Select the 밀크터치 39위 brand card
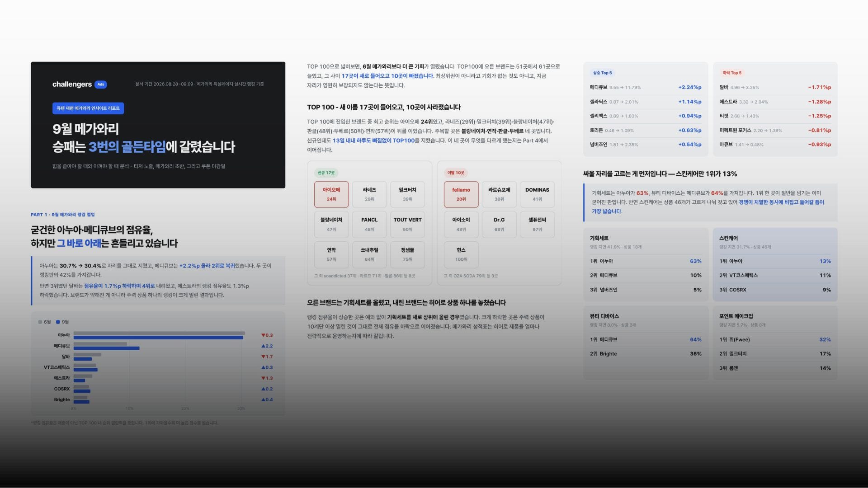Screen dimensions: 868x488 click(407, 194)
